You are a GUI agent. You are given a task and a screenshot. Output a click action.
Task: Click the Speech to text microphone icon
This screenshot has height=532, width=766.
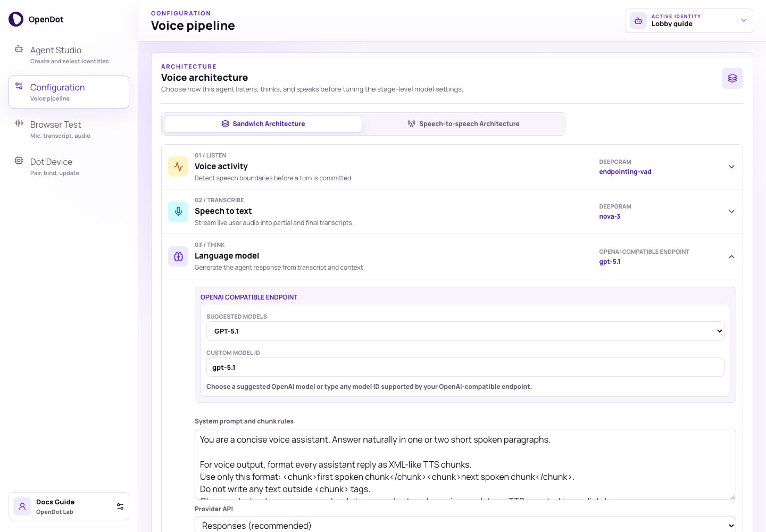(178, 211)
